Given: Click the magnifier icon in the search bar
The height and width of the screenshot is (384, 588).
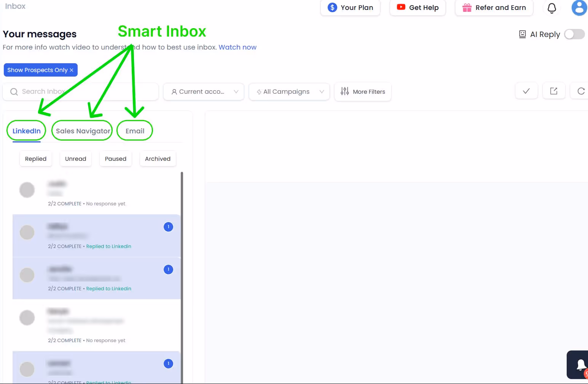Looking at the screenshot, I should pos(14,91).
